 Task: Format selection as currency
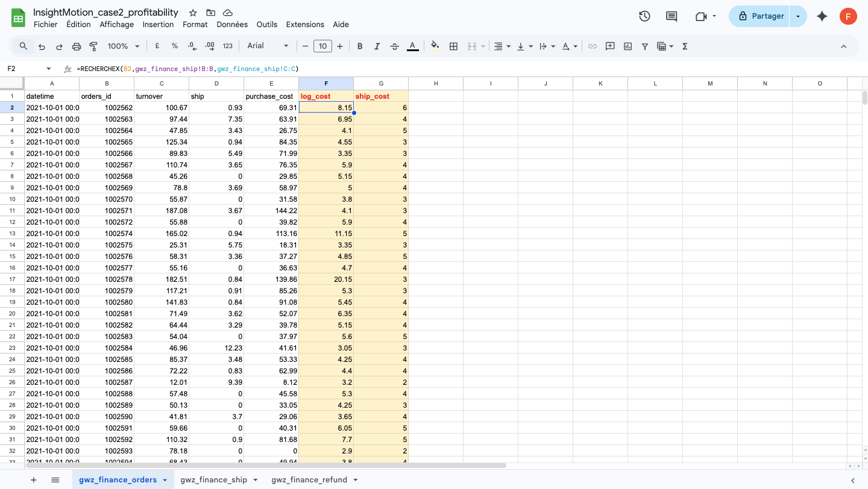[x=157, y=46]
